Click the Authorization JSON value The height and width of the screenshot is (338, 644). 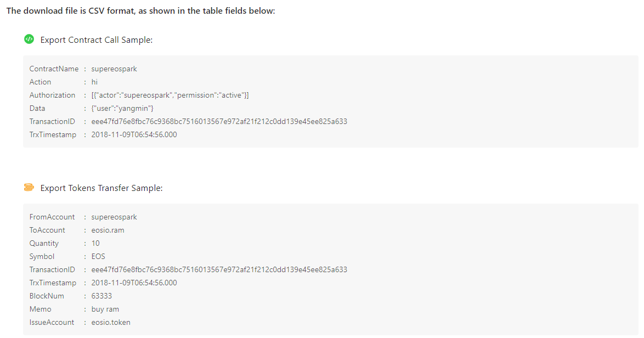pos(170,95)
